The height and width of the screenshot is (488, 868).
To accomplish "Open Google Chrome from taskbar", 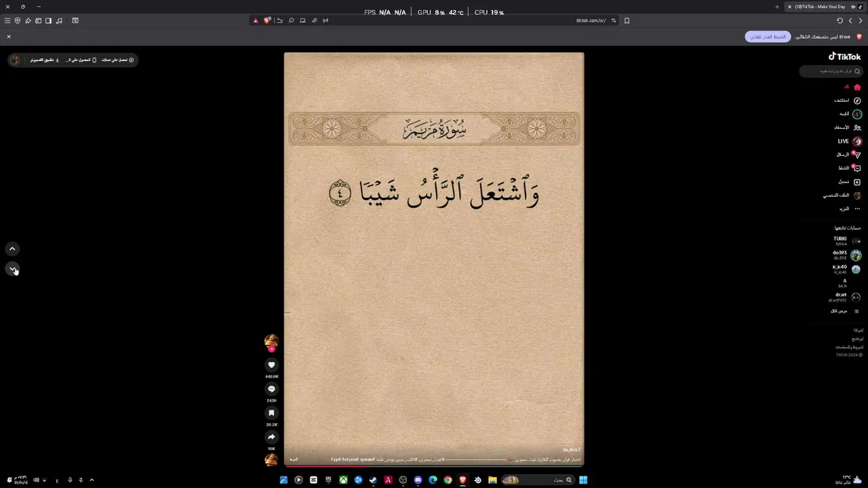I will [448, 480].
